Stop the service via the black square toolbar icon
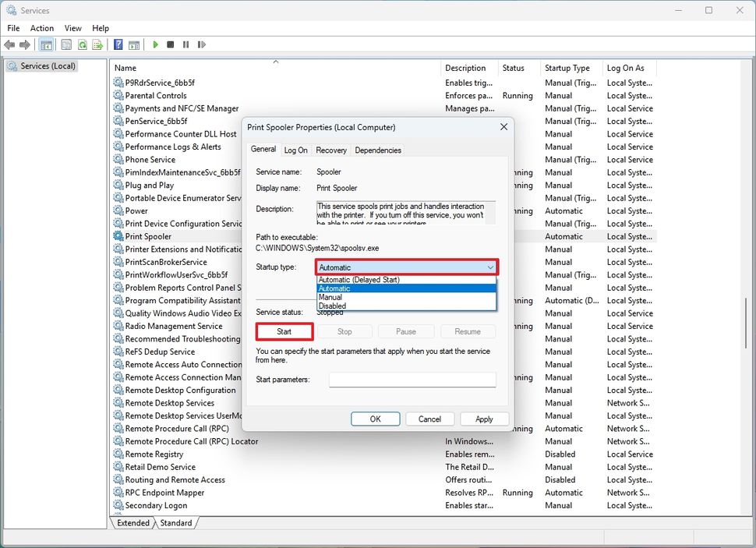Image resolution: width=756 pixels, height=548 pixels. click(x=170, y=44)
